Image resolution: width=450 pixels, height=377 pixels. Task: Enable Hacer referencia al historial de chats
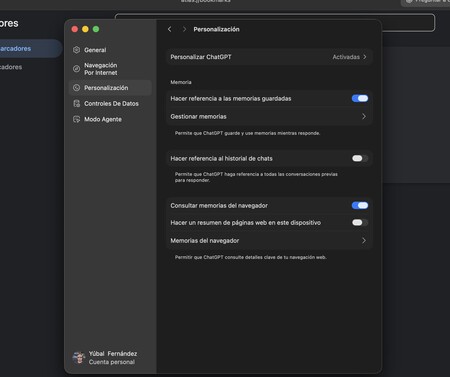[360, 158]
